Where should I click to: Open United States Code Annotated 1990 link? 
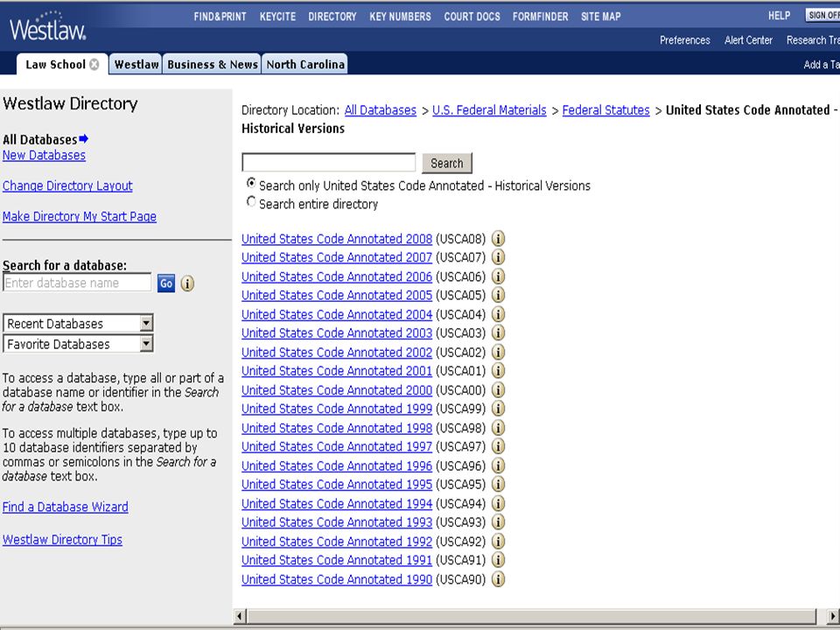[336, 579]
